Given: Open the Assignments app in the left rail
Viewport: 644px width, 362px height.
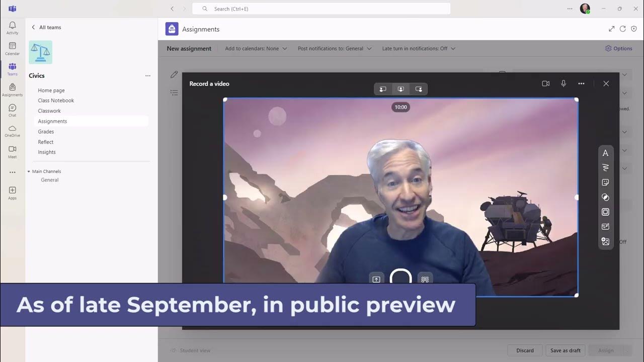Looking at the screenshot, I should tap(12, 90).
